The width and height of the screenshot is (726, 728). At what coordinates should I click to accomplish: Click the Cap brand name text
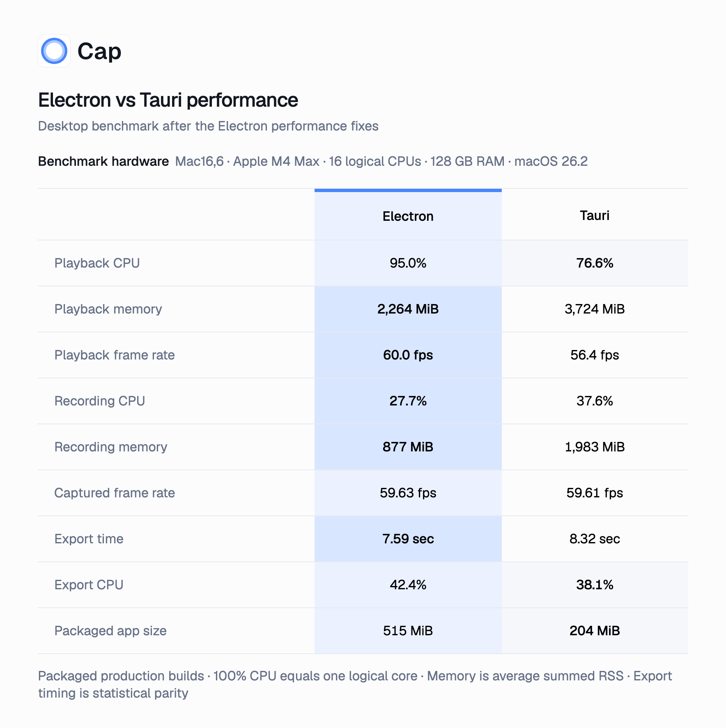(x=99, y=52)
